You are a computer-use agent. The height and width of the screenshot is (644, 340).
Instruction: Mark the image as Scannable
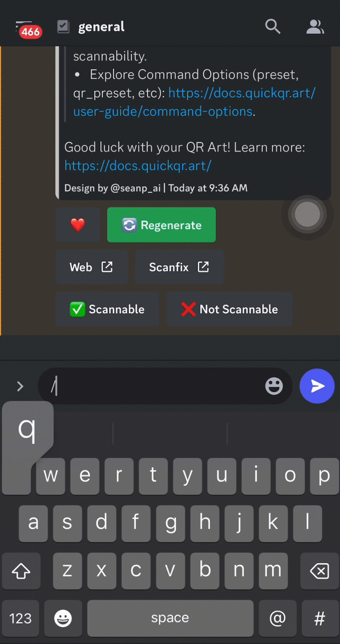point(107,309)
